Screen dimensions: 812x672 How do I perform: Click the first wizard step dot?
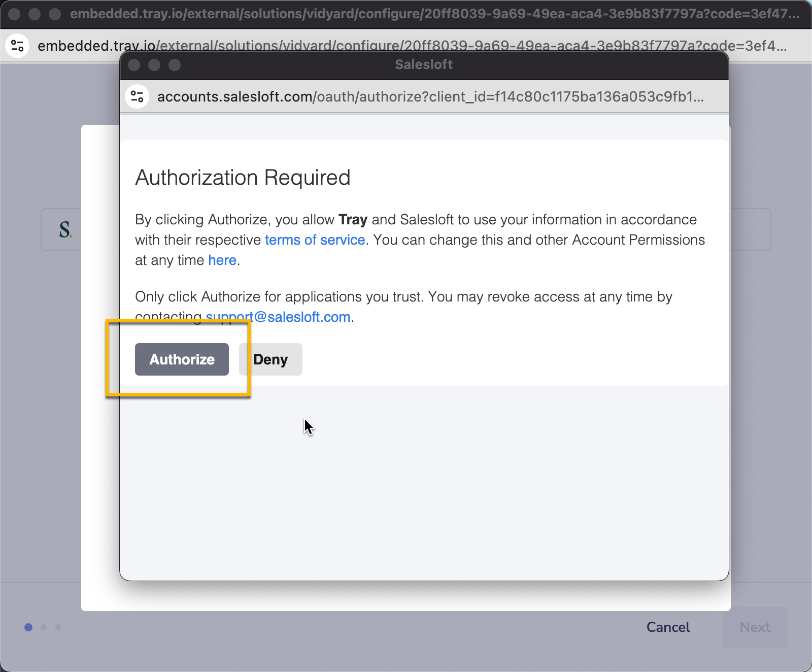click(x=28, y=627)
